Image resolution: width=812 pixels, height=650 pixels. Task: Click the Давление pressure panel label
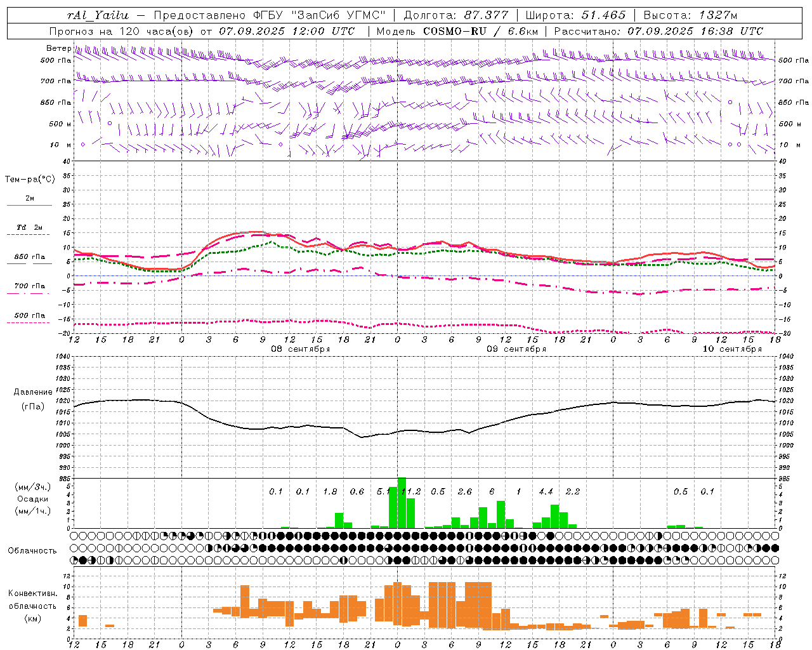coord(33,392)
